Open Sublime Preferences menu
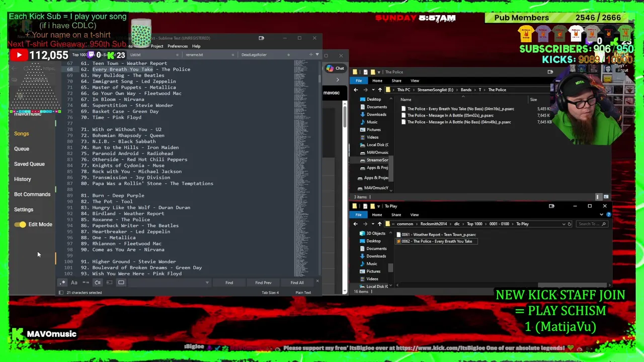The width and height of the screenshot is (644, 362). [178, 46]
